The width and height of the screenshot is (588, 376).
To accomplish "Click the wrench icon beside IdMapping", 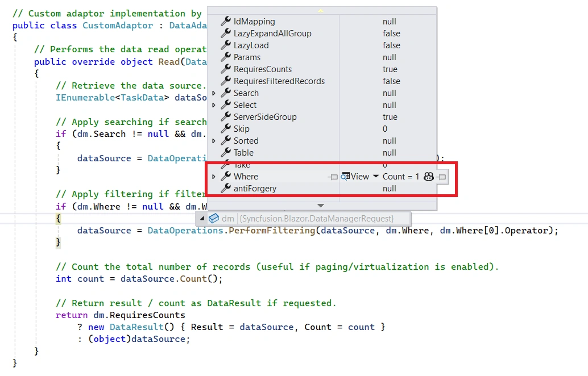I will (x=225, y=22).
